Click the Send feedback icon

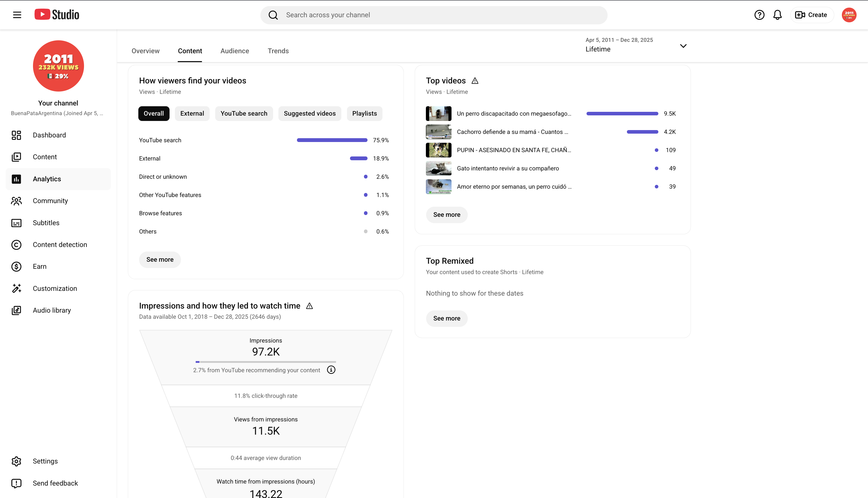[x=16, y=483]
